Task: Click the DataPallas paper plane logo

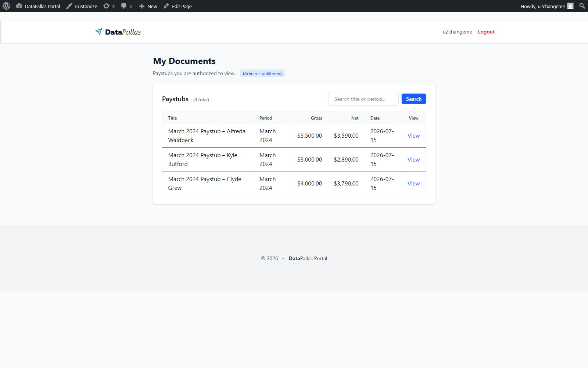Action: click(98, 32)
